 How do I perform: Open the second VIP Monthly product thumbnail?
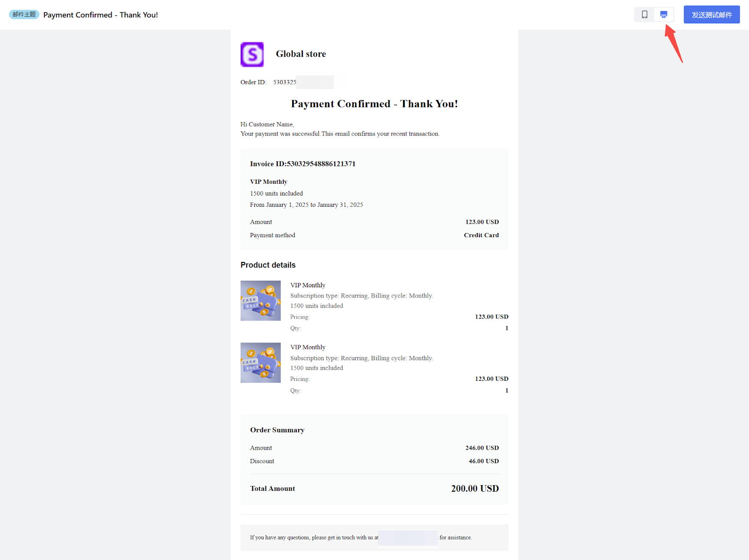coord(261,363)
